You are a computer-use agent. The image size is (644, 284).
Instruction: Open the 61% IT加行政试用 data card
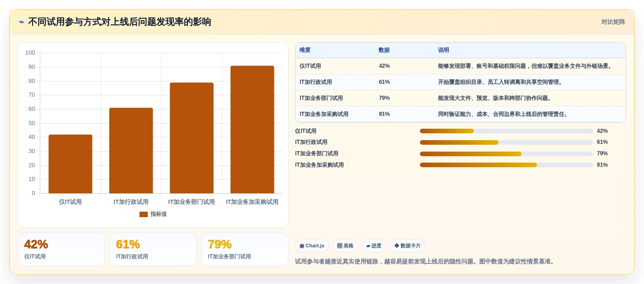(153, 249)
